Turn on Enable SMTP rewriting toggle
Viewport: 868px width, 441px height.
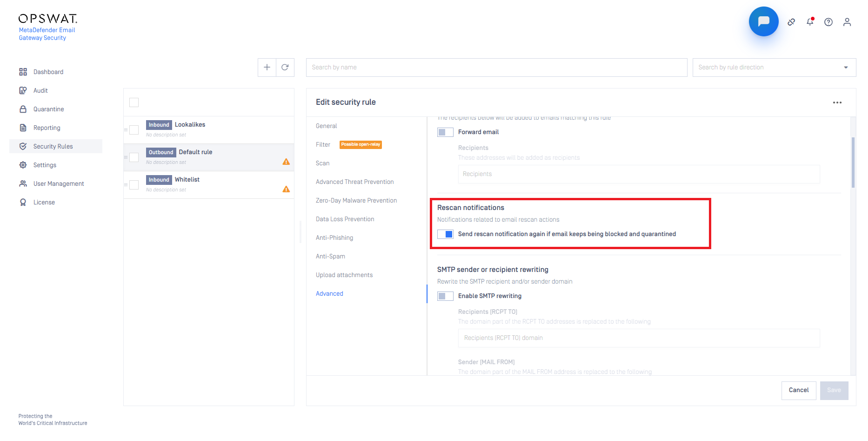445,296
